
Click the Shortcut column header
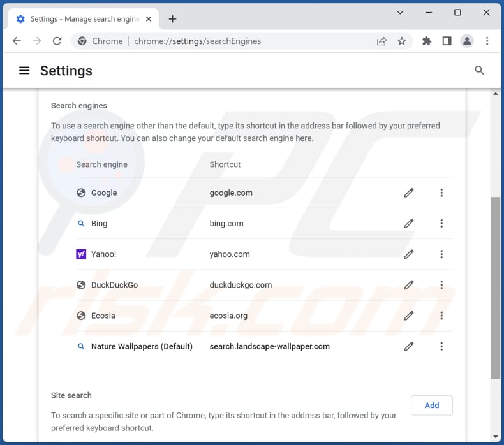(x=225, y=164)
